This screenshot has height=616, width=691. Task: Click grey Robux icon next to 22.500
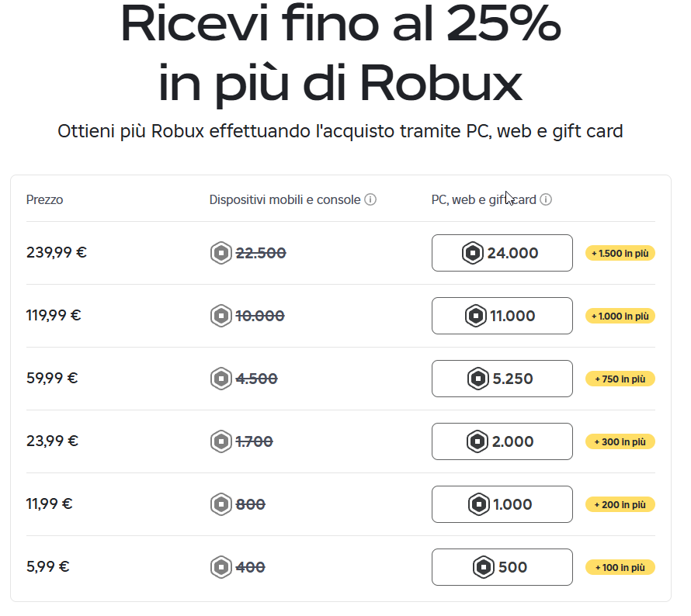tap(220, 253)
